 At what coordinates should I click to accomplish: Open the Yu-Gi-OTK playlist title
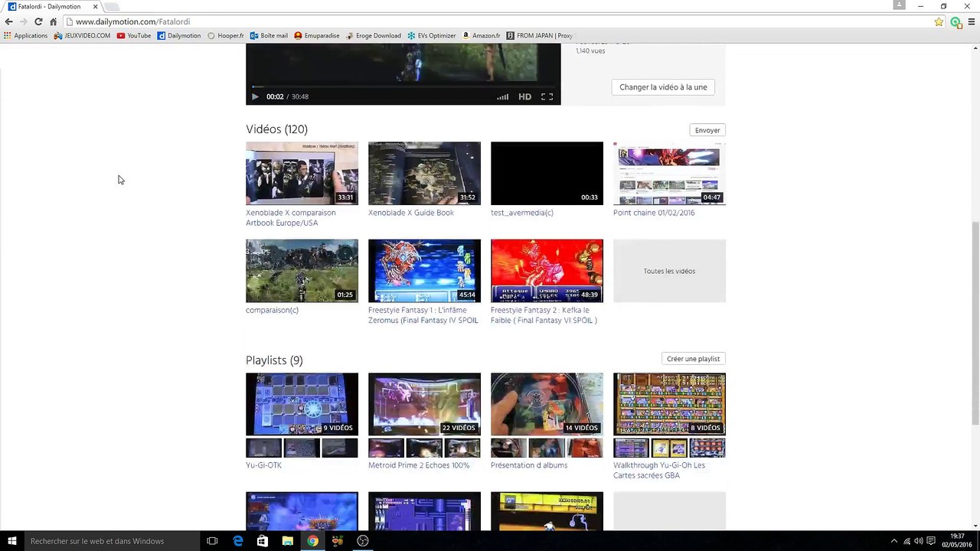[x=263, y=465]
